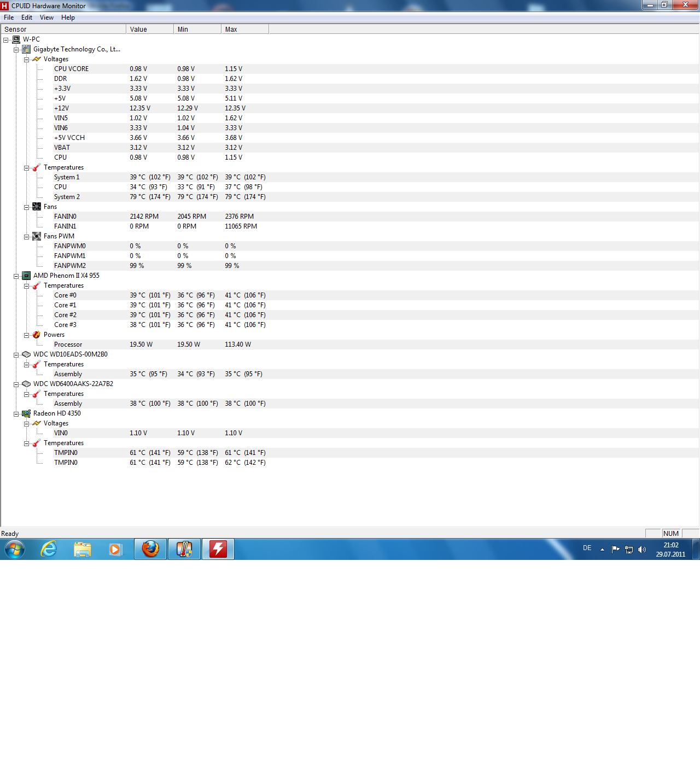Click the Powers flame icon
The height and width of the screenshot is (765, 700).
click(37, 335)
